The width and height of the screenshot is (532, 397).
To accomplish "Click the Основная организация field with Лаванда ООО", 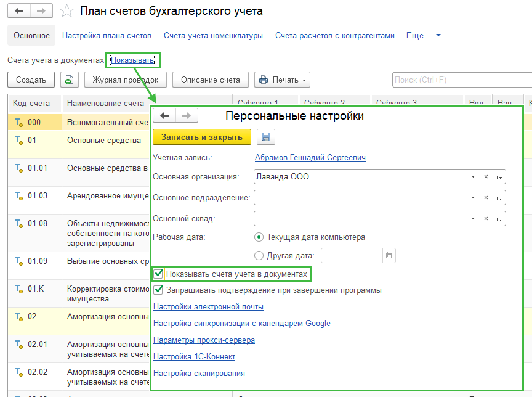I will 360,176.
